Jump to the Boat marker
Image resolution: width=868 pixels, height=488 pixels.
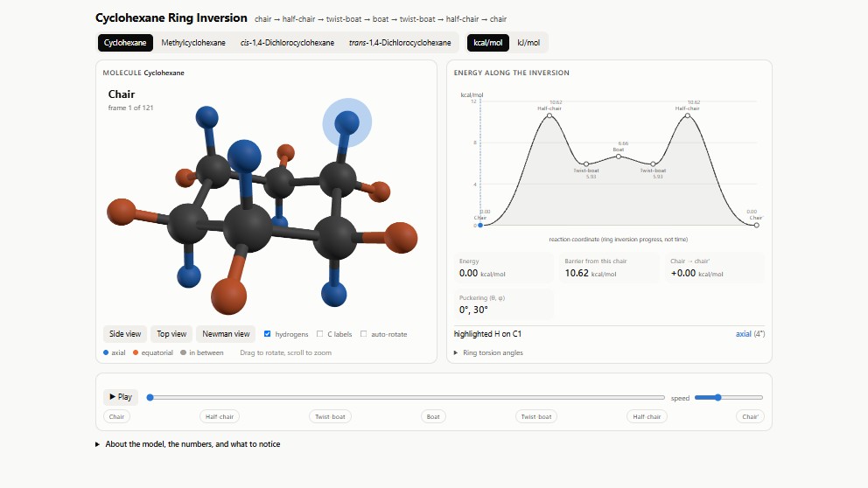click(x=433, y=416)
